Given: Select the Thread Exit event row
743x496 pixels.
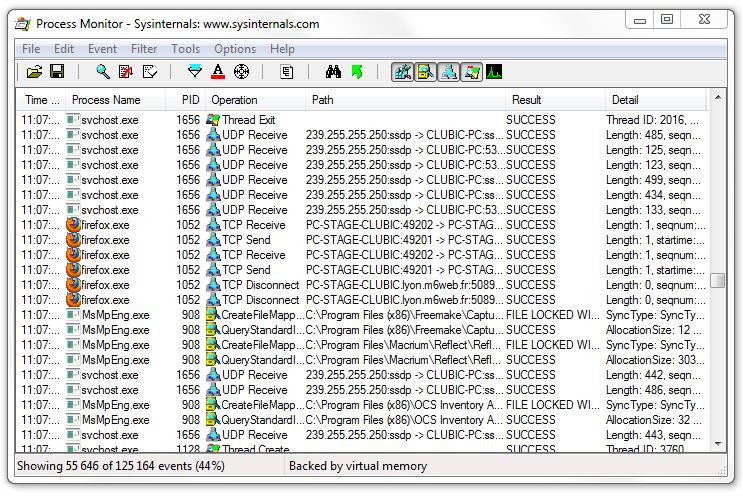Looking at the screenshot, I should tap(363, 120).
